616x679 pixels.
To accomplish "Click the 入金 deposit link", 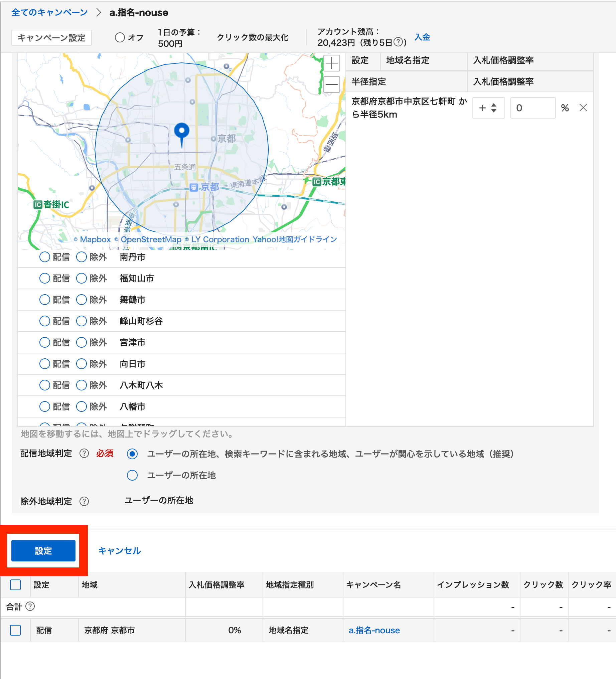I will coord(422,37).
